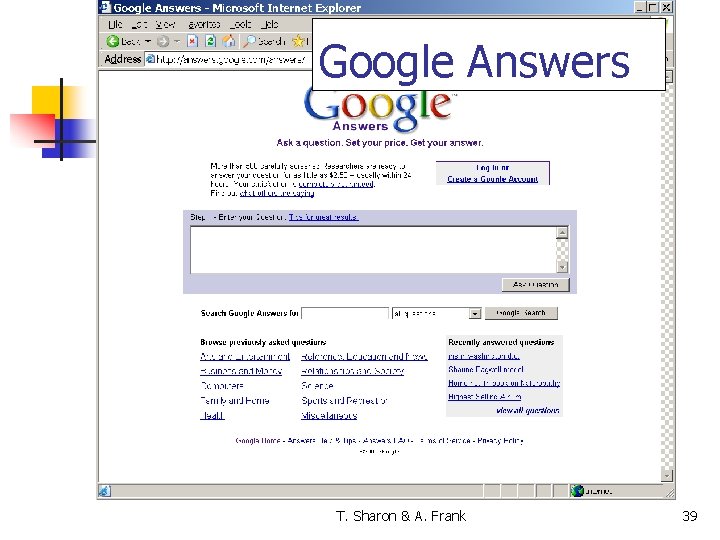The height and width of the screenshot is (540, 720).
Task: Click the Stop page loading icon
Action: click(x=192, y=41)
